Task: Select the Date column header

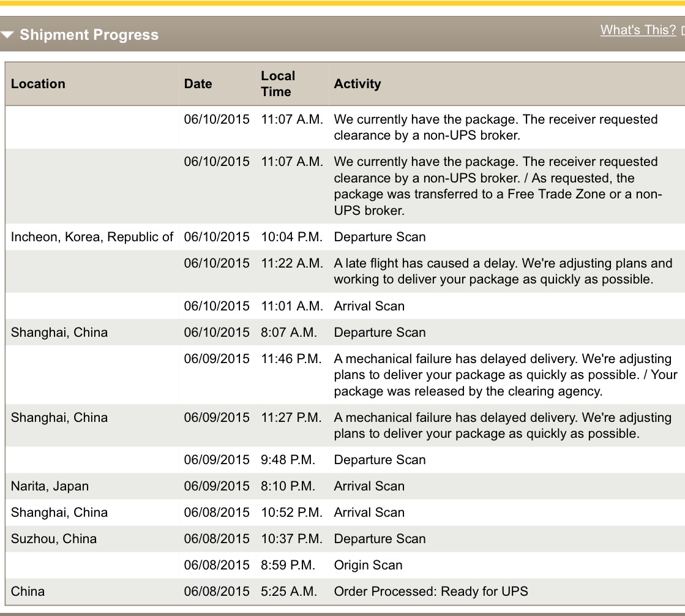Action: coord(198,83)
